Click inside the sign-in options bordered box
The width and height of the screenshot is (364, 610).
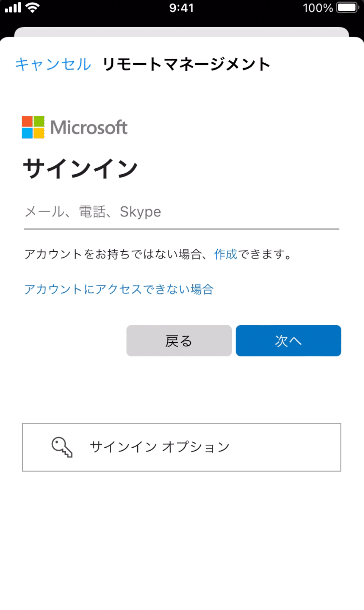[x=182, y=446]
